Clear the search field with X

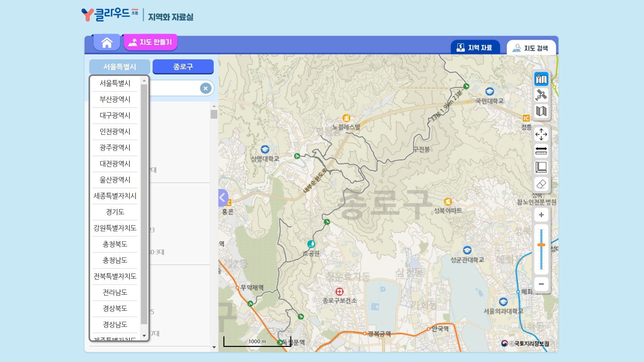tap(206, 88)
